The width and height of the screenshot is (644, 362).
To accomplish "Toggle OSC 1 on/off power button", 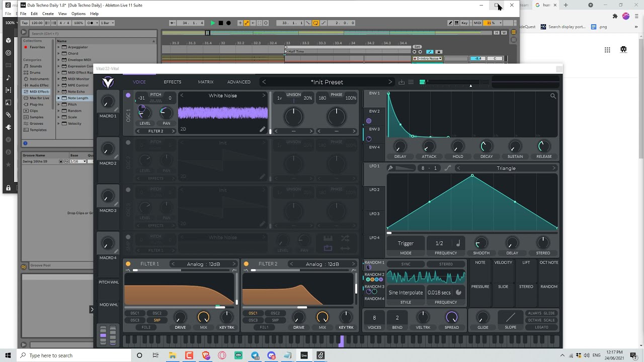I will point(128,95).
